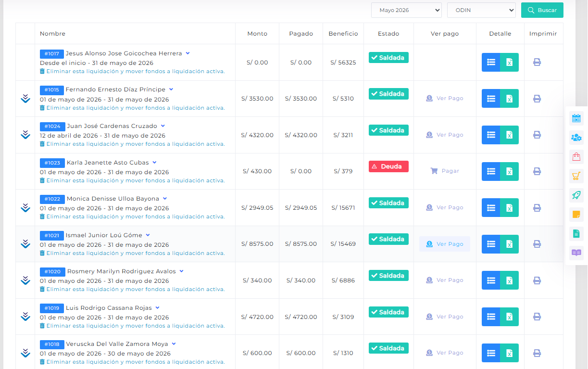Viewport: 588px width, 369px height.
Task: Print liquidation #1024 Juan José Cardenas
Action: click(537, 135)
